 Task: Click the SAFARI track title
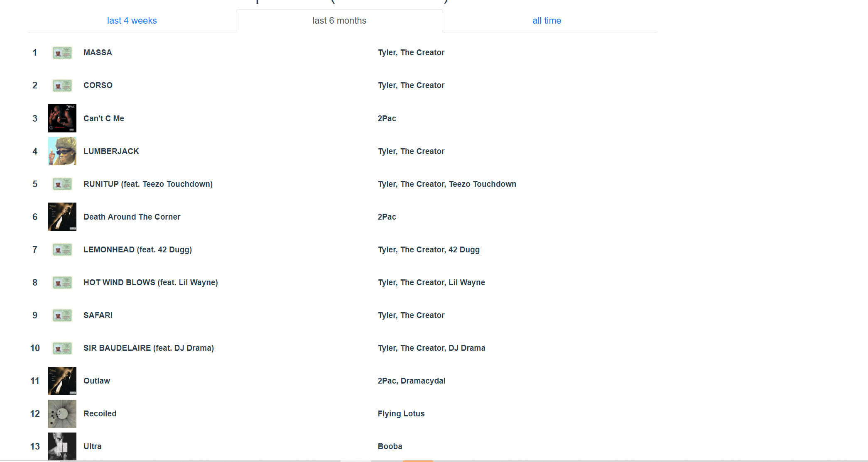[98, 315]
